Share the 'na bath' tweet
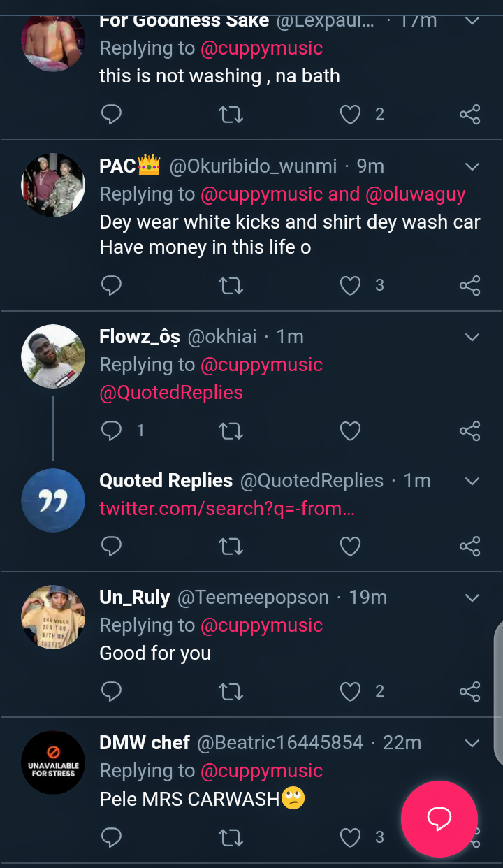Viewport: 503px width, 868px height. coord(470,114)
